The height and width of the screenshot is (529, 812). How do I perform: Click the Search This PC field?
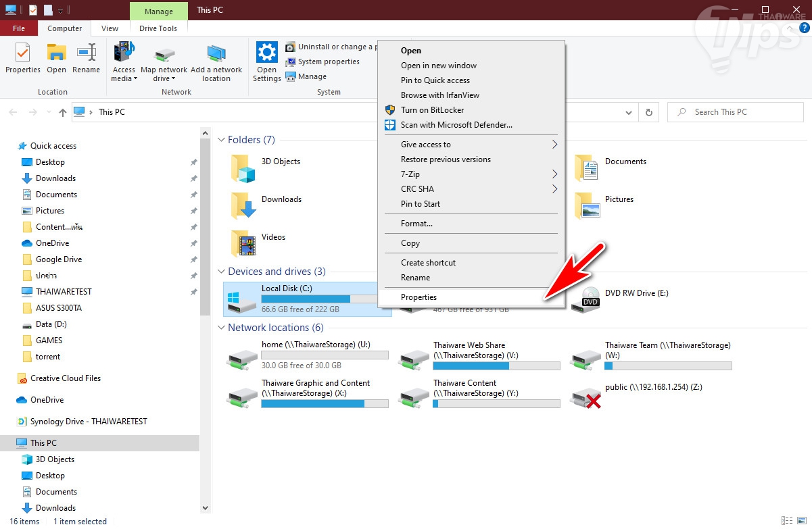click(x=736, y=112)
